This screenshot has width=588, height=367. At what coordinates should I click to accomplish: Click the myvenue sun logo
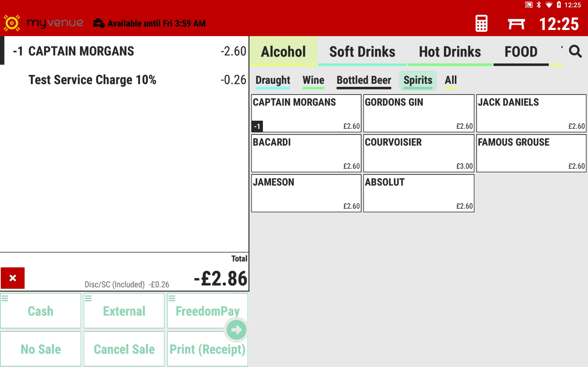(12, 23)
